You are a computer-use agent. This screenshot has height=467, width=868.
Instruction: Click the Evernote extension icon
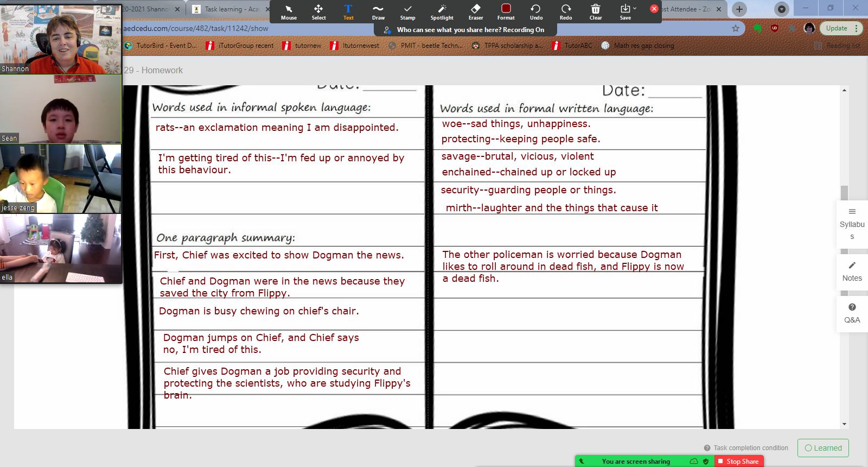[758, 28]
